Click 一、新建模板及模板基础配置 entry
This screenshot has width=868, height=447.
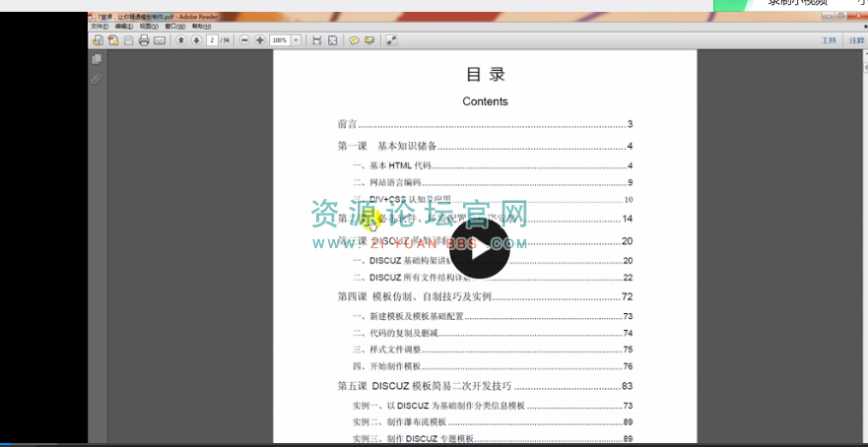click(x=493, y=316)
